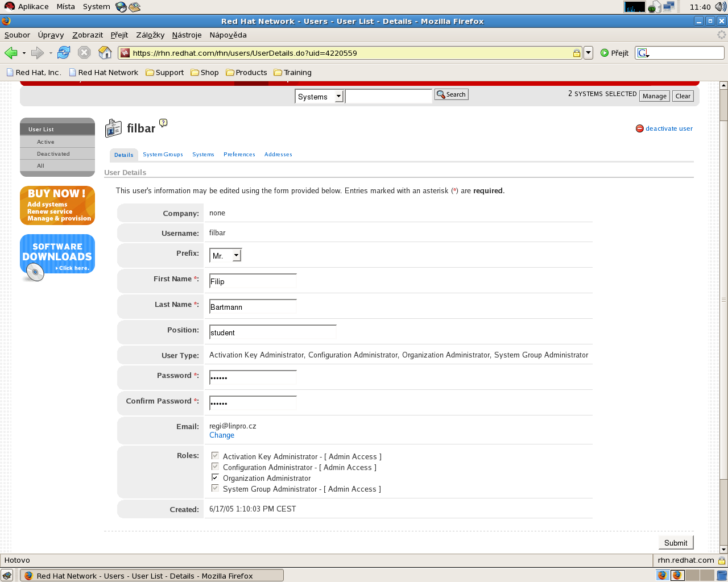Click the deactivate user link

point(669,128)
